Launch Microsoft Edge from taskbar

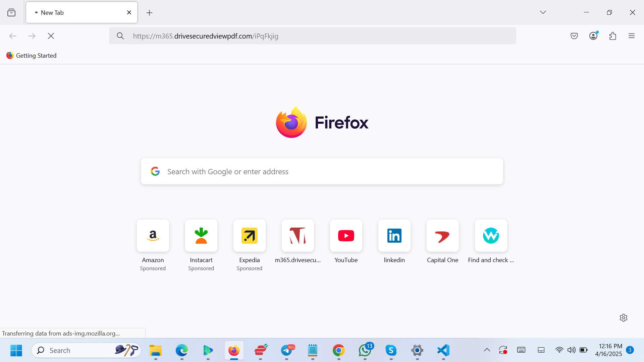tap(182, 350)
